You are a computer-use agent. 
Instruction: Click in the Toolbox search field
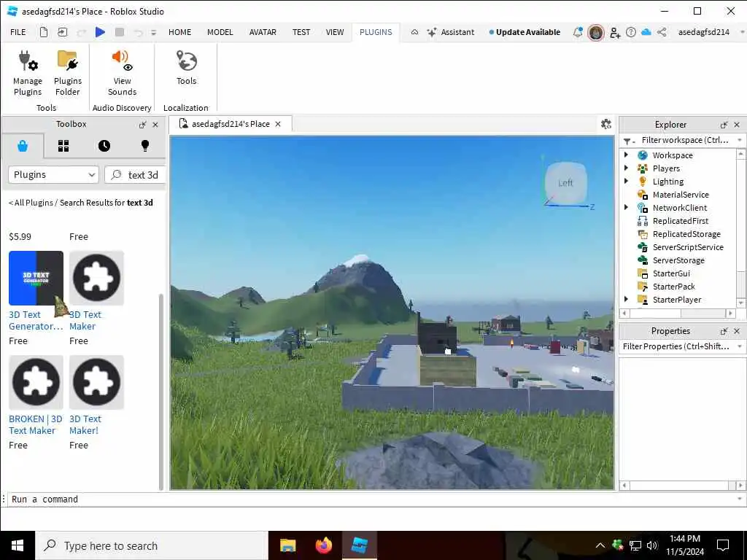[x=135, y=175]
